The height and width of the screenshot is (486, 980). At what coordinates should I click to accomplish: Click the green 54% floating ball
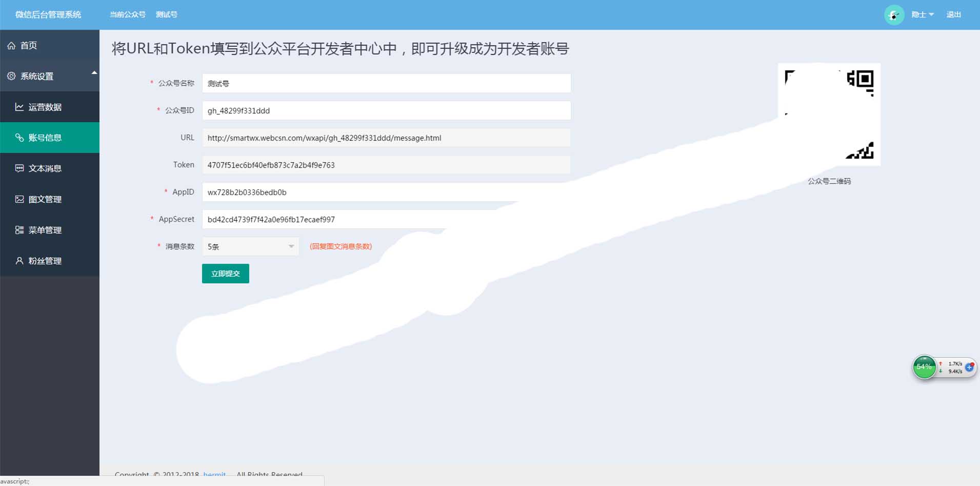(x=924, y=367)
